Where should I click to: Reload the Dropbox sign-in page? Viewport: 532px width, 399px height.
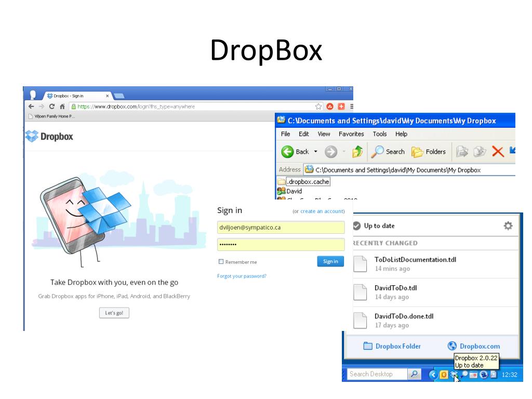click(x=52, y=107)
